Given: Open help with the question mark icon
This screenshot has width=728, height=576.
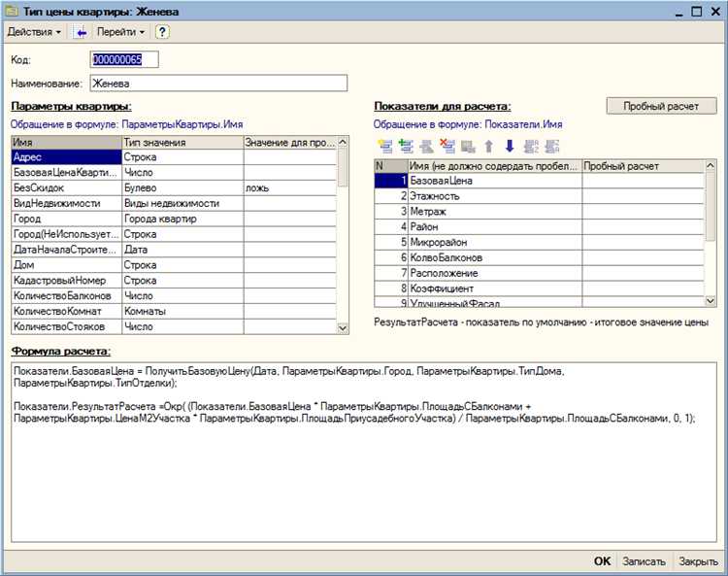Looking at the screenshot, I should point(162,32).
